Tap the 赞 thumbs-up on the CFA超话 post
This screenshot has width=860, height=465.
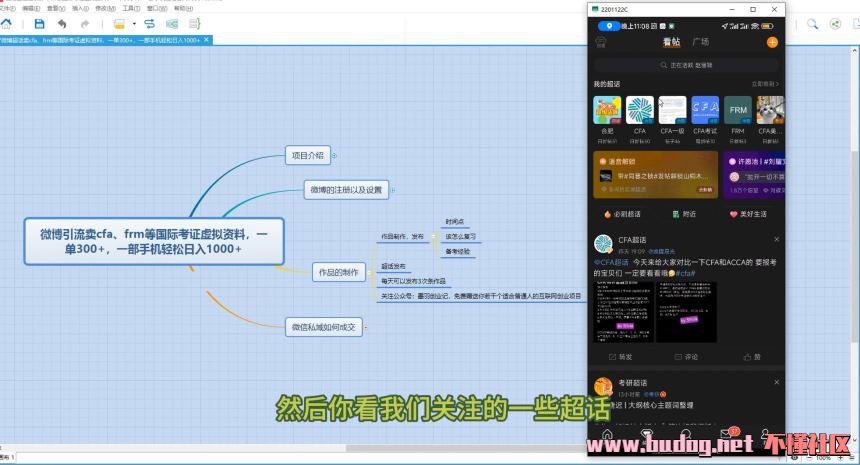[x=752, y=357]
